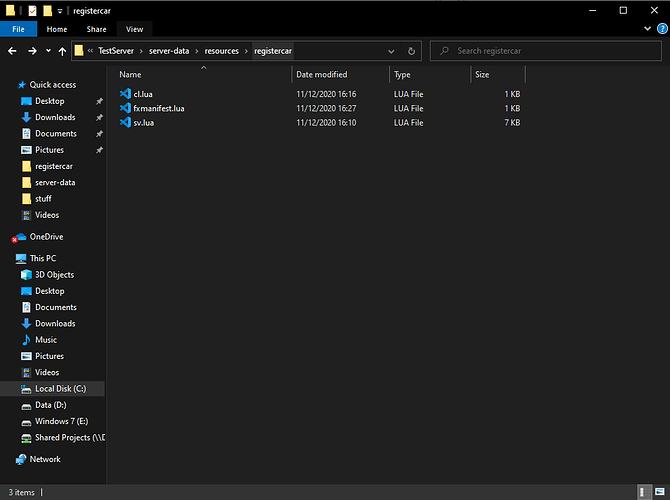Open Customize Quick Access Toolbar dropdown

pyautogui.click(x=60, y=11)
